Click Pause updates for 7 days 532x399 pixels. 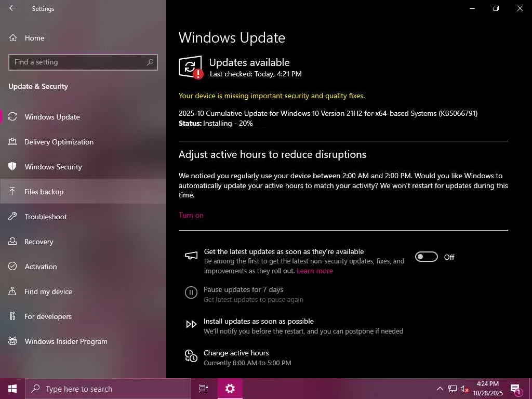click(x=243, y=289)
